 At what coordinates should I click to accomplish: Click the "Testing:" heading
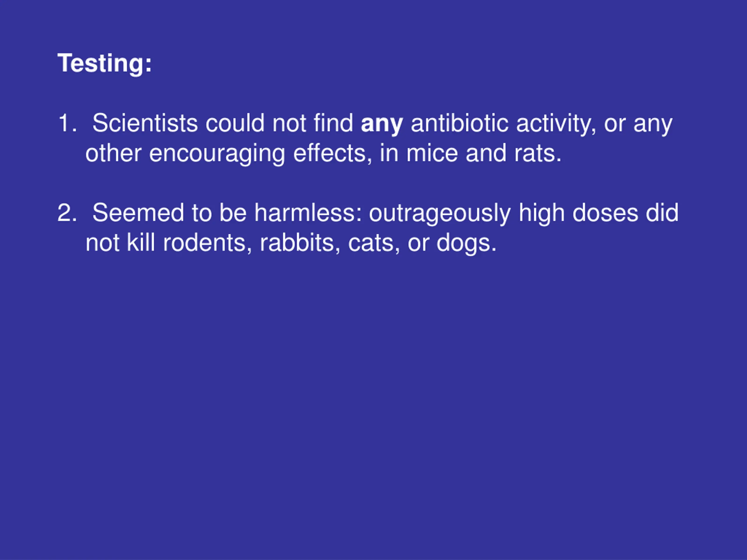[x=105, y=64]
